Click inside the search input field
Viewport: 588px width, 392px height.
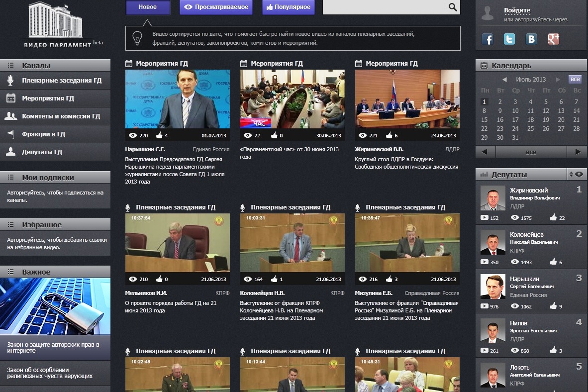click(x=384, y=7)
